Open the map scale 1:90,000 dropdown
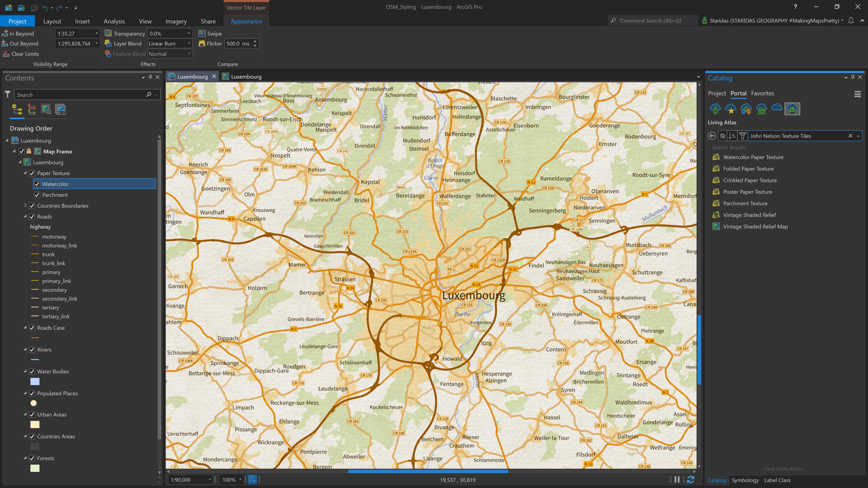Screen dimensions: 868x488 pos(210,479)
